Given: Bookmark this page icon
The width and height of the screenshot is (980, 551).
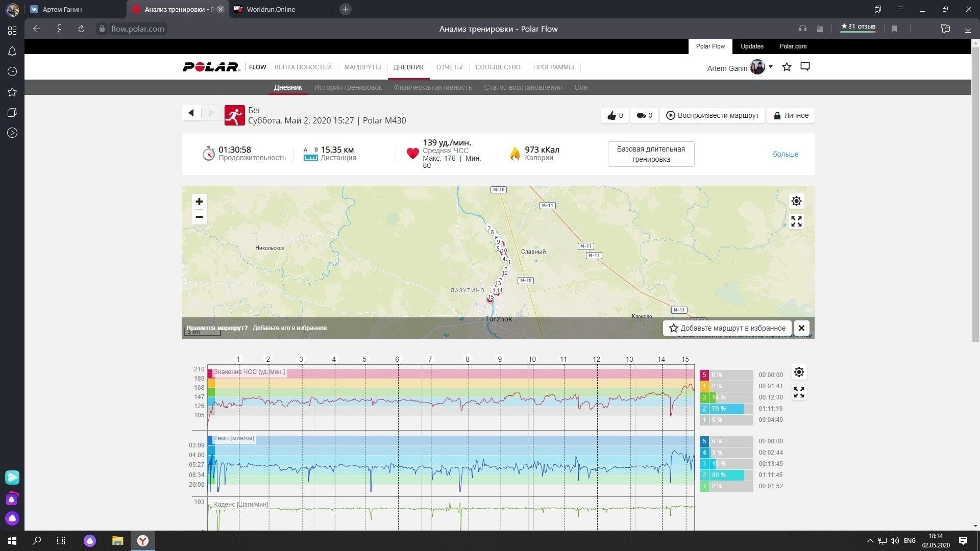Looking at the screenshot, I should click(x=894, y=29).
